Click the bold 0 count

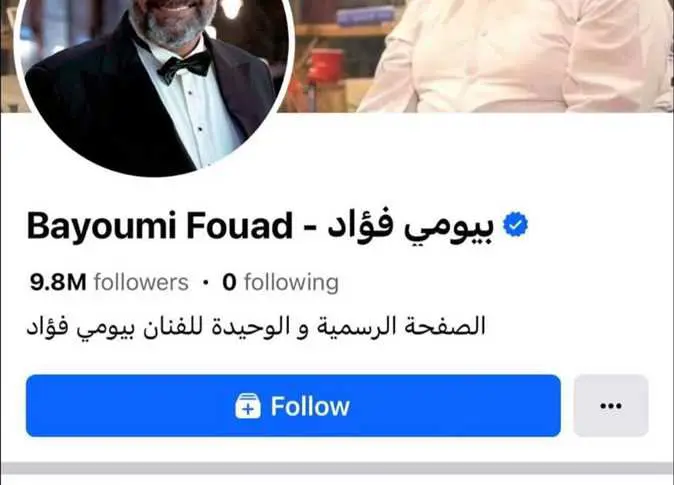(229, 282)
